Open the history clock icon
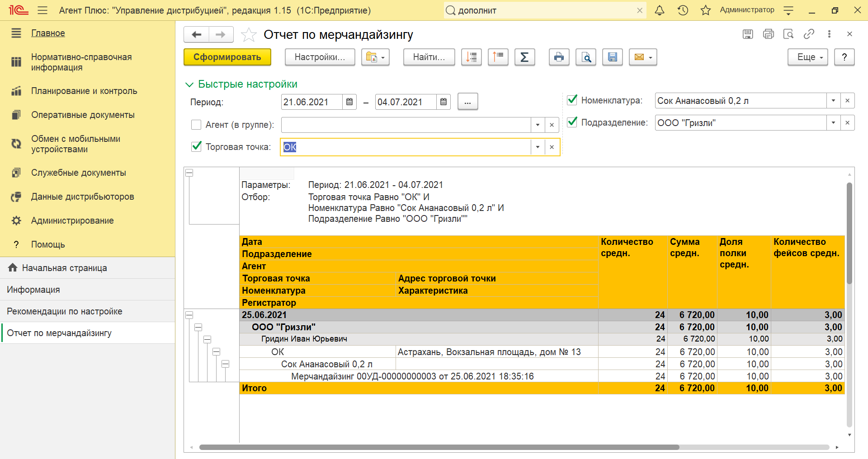The width and height of the screenshot is (868, 459). click(x=683, y=10)
